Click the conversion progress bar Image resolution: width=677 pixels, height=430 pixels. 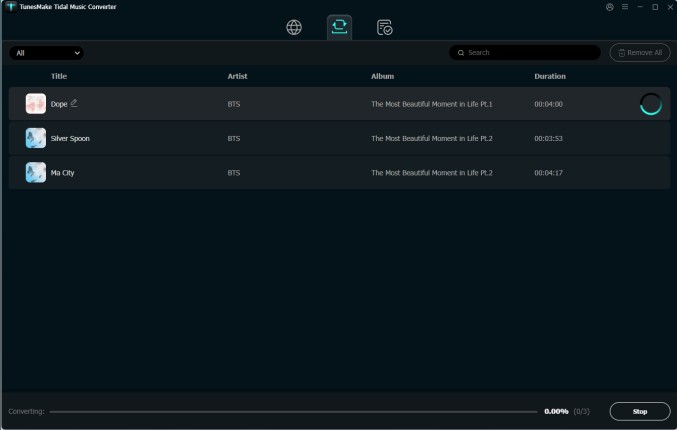click(294, 411)
